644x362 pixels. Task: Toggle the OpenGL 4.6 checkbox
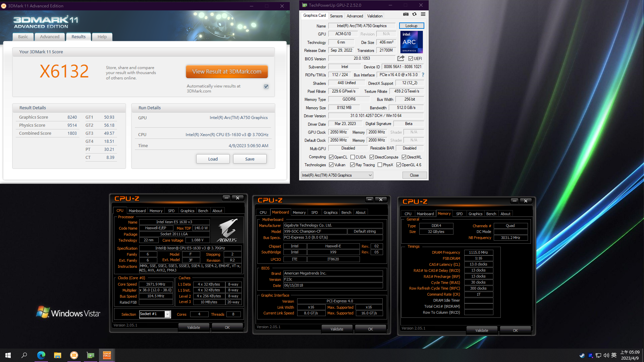398,165
